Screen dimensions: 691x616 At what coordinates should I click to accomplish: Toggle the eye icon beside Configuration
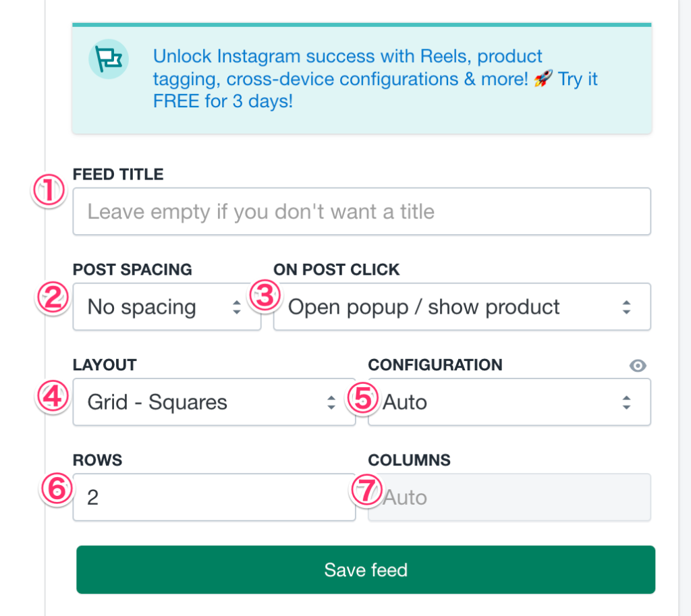(638, 366)
